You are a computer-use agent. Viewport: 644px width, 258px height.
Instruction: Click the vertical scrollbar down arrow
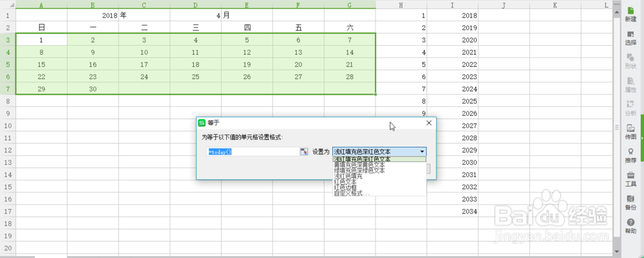[x=616, y=251]
